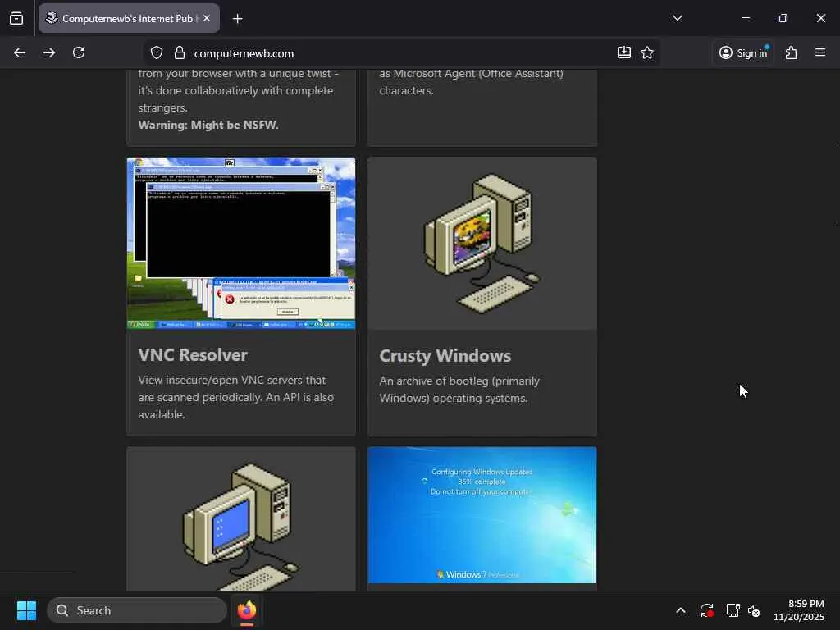This screenshot has height=630, width=840.
Task: View site security lock information
Action: pos(180,52)
